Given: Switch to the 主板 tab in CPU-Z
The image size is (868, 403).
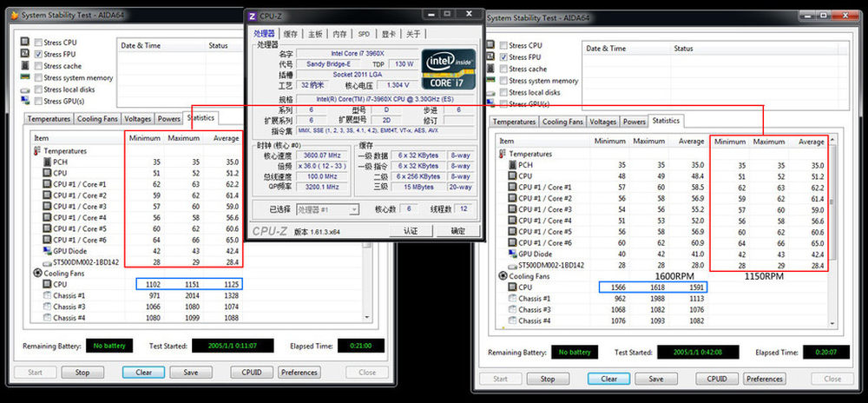Looking at the screenshot, I should click(x=315, y=34).
